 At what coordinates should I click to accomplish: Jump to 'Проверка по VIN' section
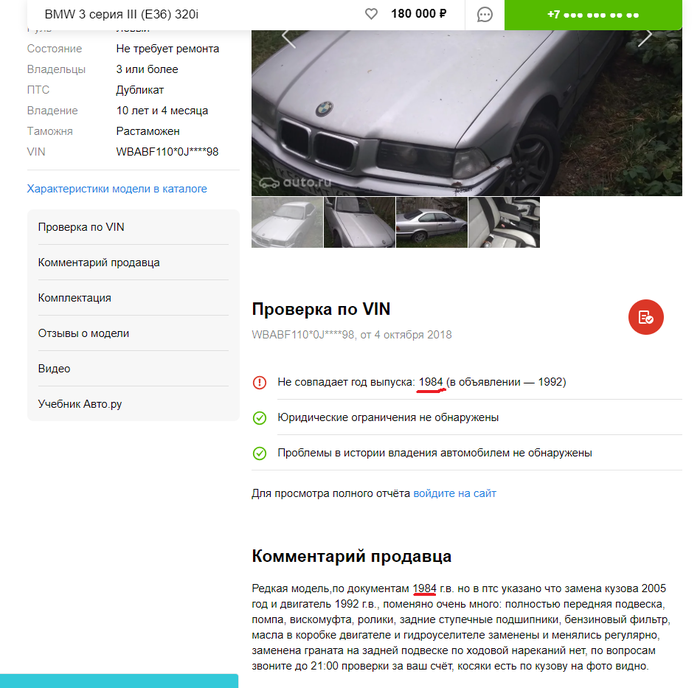[133, 227]
